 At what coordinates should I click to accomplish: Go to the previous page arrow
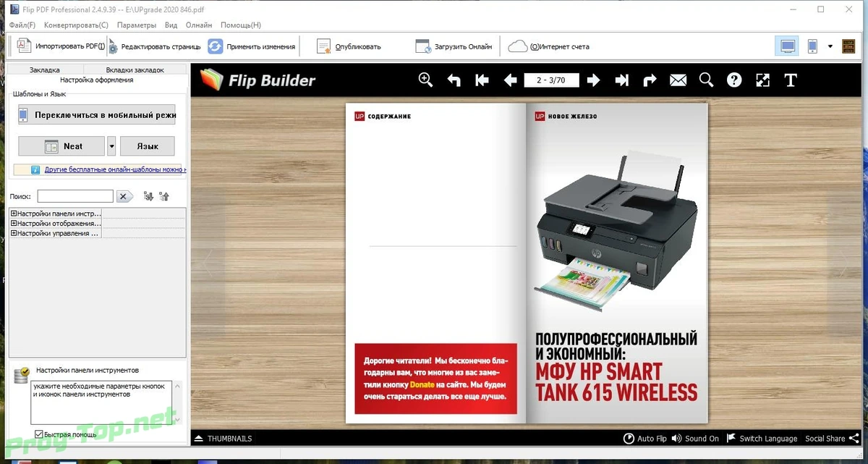pyautogui.click(x=510, y=80)
